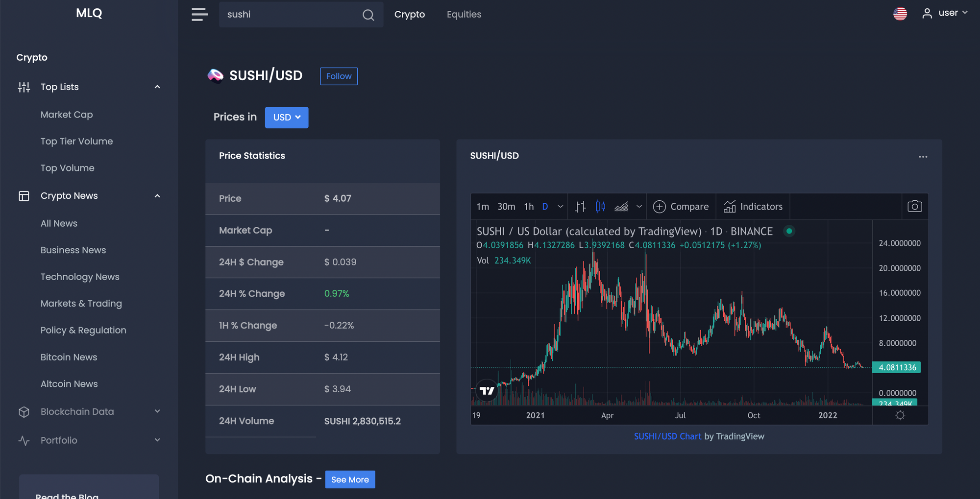Open the chart style dropdown arrow
980x499 pixels.
(639, 207)
